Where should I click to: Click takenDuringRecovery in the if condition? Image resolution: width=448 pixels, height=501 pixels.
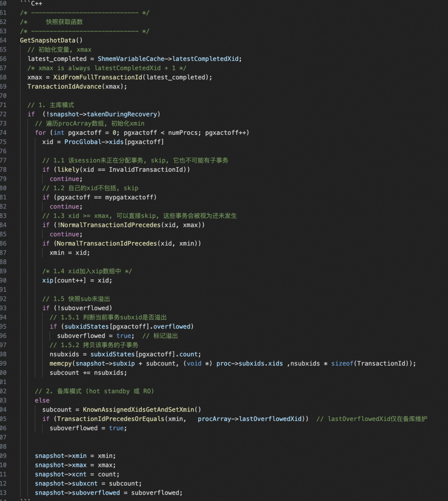click(122, 114)
